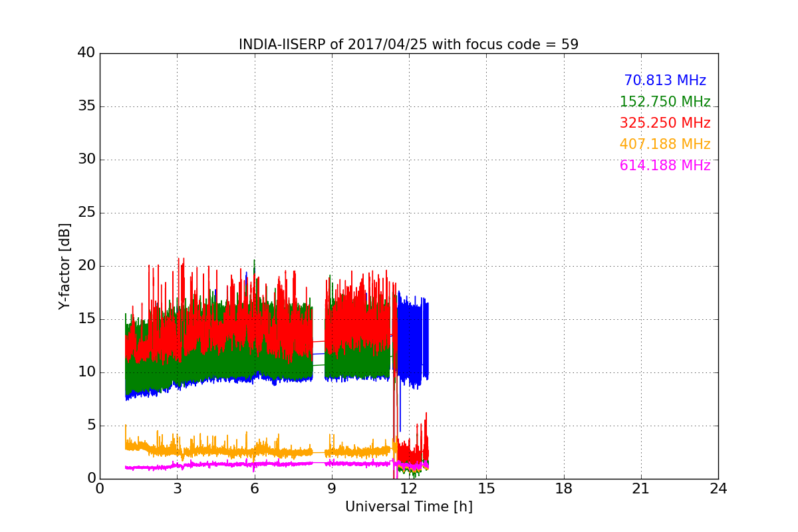Click x-axis tick label 3
The width and height of the screenshot is (798, 532).
tap(177, 488)
